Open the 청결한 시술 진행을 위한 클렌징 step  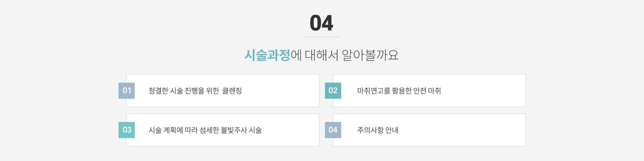(195, 91)
